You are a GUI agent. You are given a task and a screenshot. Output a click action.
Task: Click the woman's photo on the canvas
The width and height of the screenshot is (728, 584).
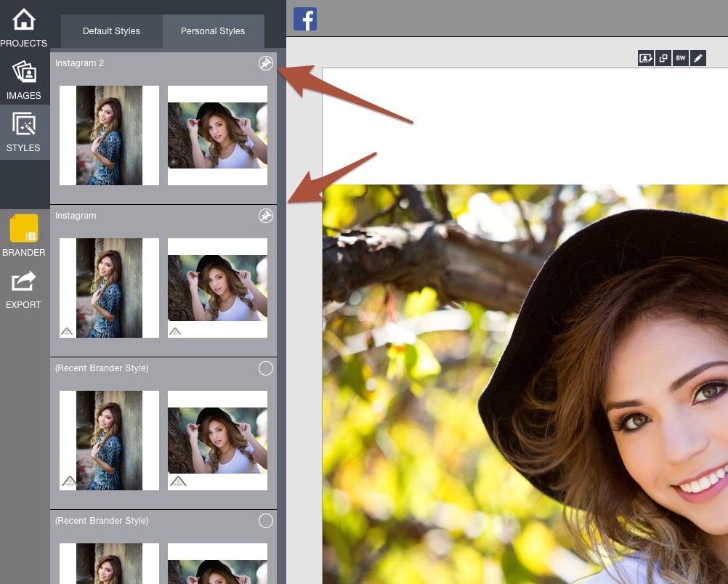pos(525,384)
